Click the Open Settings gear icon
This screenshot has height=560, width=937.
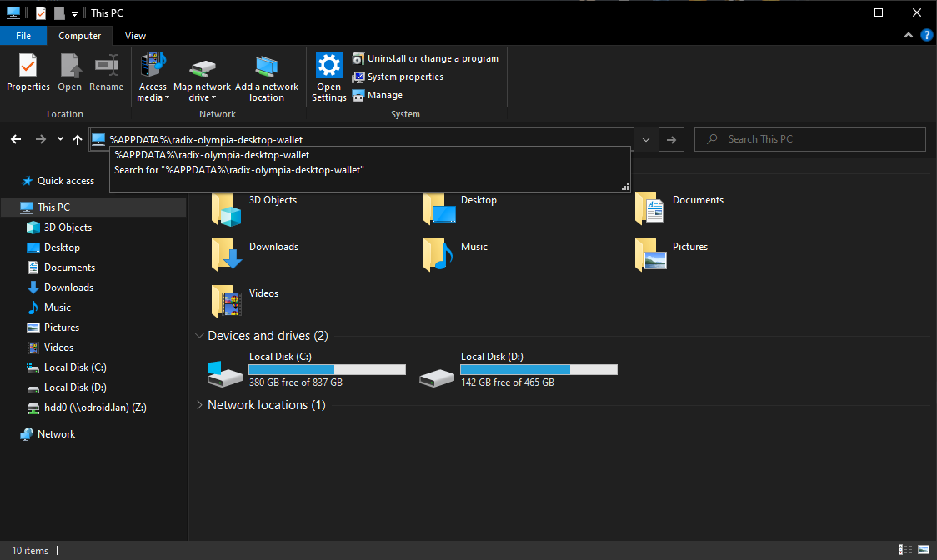pyautogui.click(x=328, y=65)
